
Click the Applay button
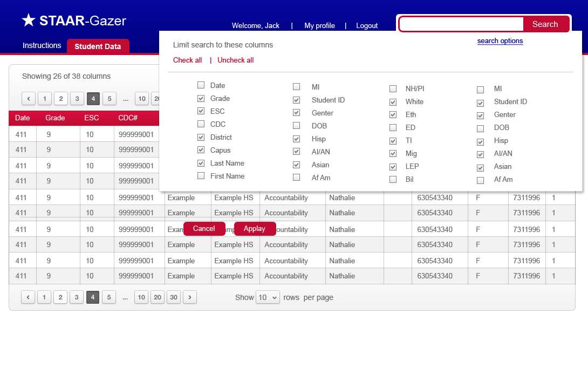pos(255,229)
